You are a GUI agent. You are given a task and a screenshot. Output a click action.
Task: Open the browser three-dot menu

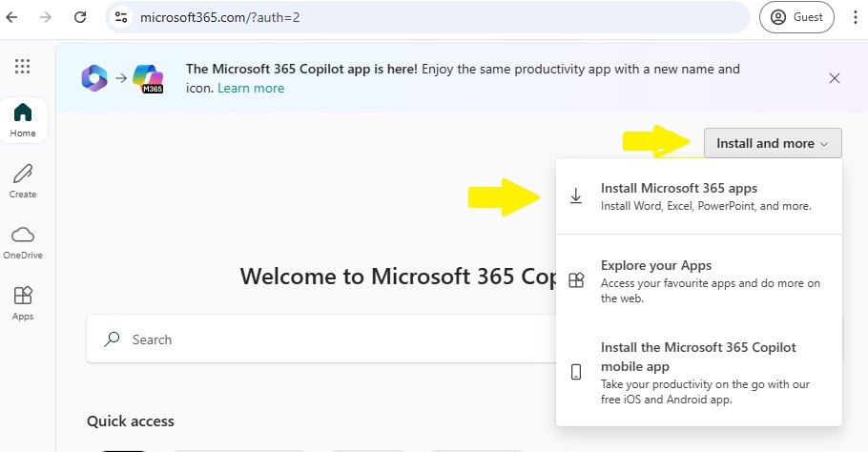pyautogui.click(x=856, y=17)
